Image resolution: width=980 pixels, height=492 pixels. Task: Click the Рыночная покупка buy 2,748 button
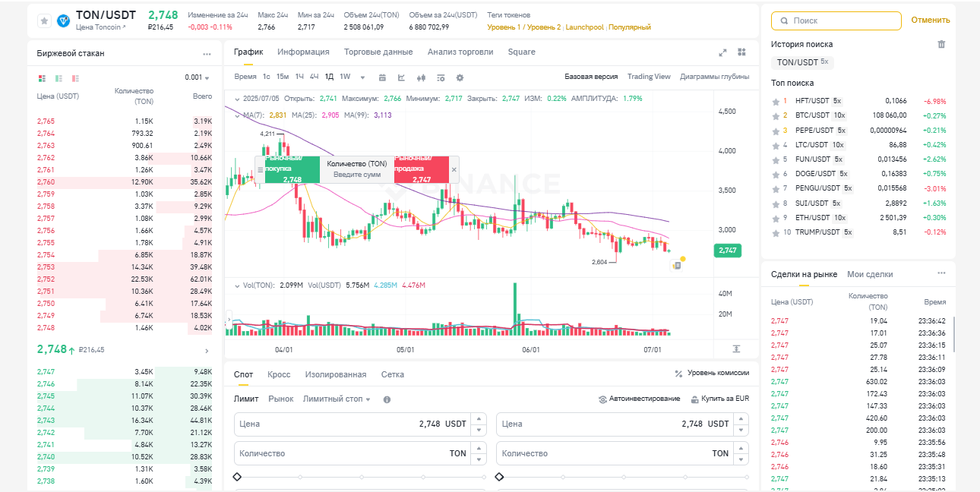coord(292,170)
